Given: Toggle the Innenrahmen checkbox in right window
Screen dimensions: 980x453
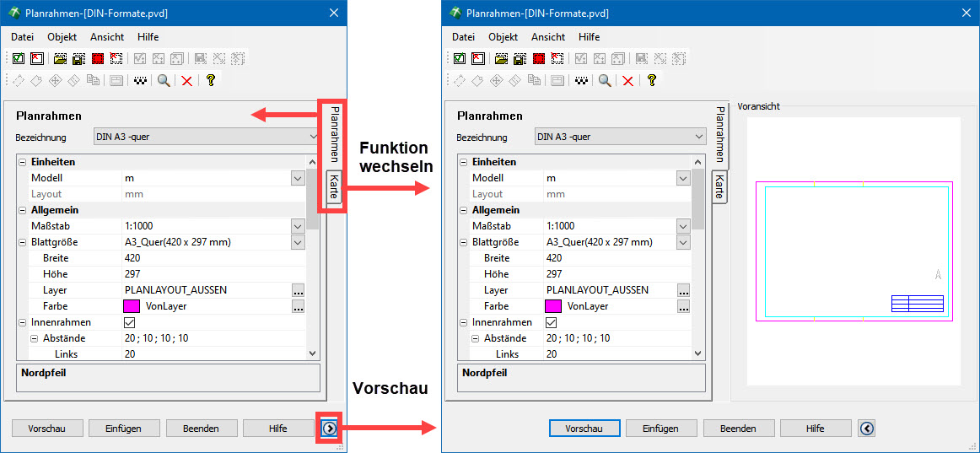Looking at the screenshot, I should [x=552, y=322].
